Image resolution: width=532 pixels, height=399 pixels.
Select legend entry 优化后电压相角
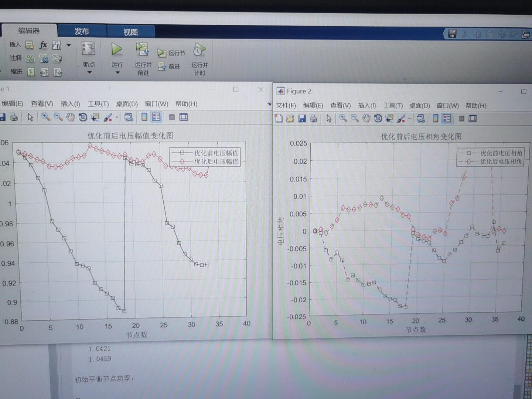tap(490, 161)
